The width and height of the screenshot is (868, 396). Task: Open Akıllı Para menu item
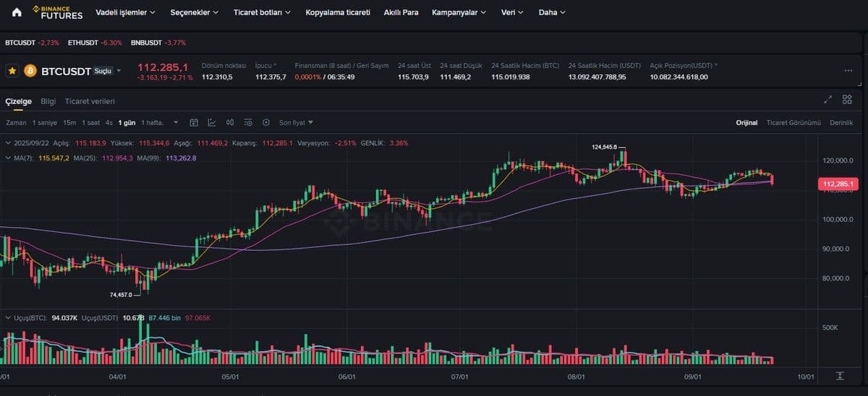pyautogui.click(x=401, y=12)
